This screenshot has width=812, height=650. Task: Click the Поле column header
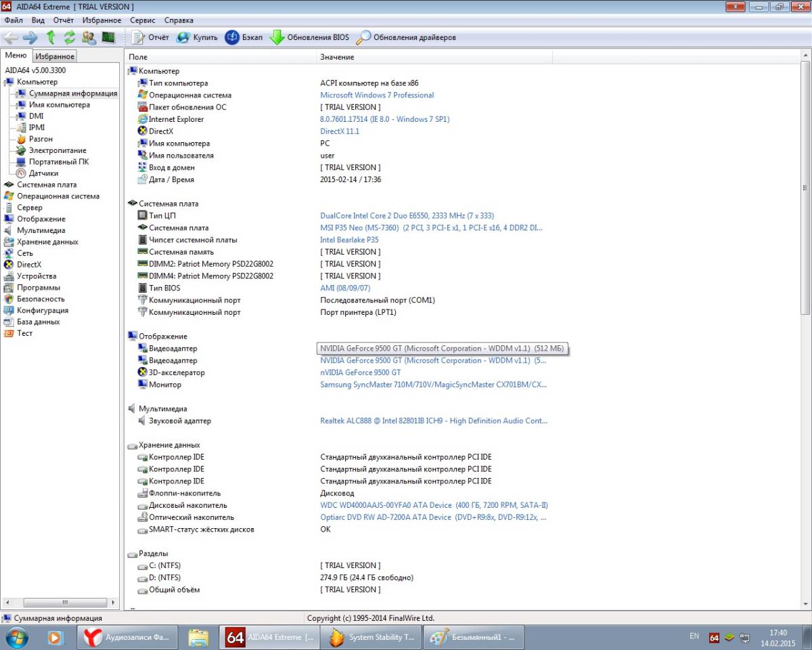(221, 57)
